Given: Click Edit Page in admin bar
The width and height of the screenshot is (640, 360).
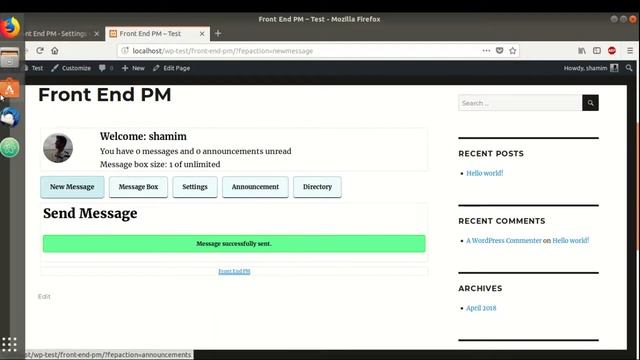Looking at the screenshot, I should tap(171, 68).
